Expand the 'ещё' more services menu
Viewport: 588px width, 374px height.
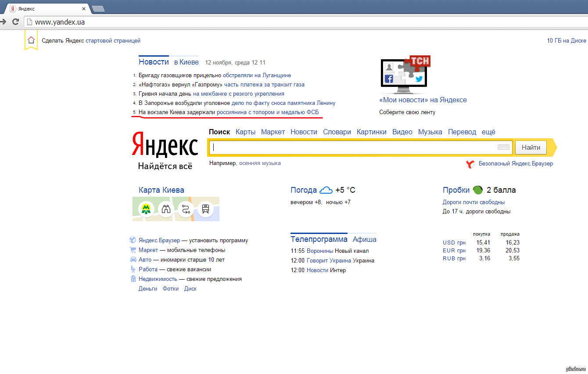pos(488,132)
